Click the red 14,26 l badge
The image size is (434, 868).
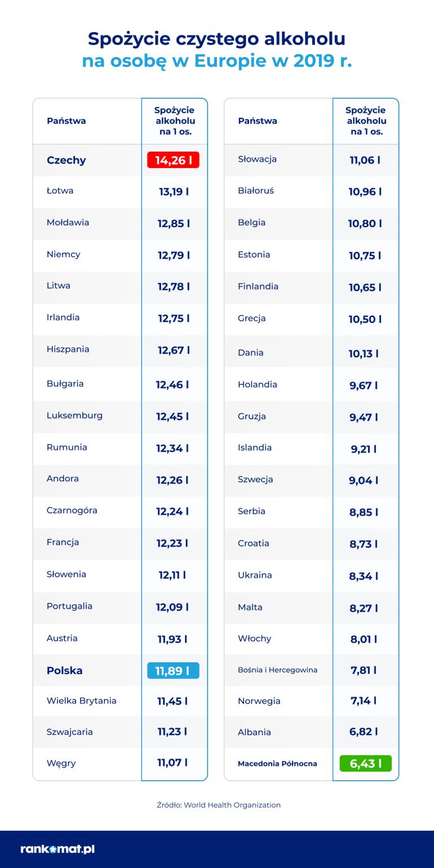tap(173, 160)
